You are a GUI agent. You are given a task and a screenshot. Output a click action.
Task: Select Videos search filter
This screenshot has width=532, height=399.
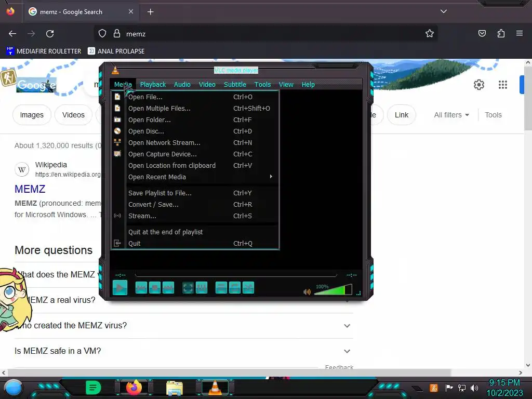tap(73, 115)
